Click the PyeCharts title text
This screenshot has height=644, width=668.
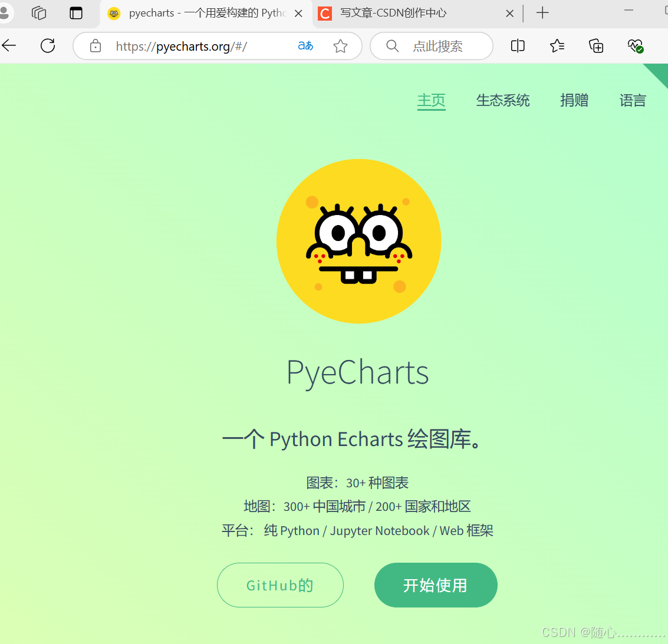[357, 373]
